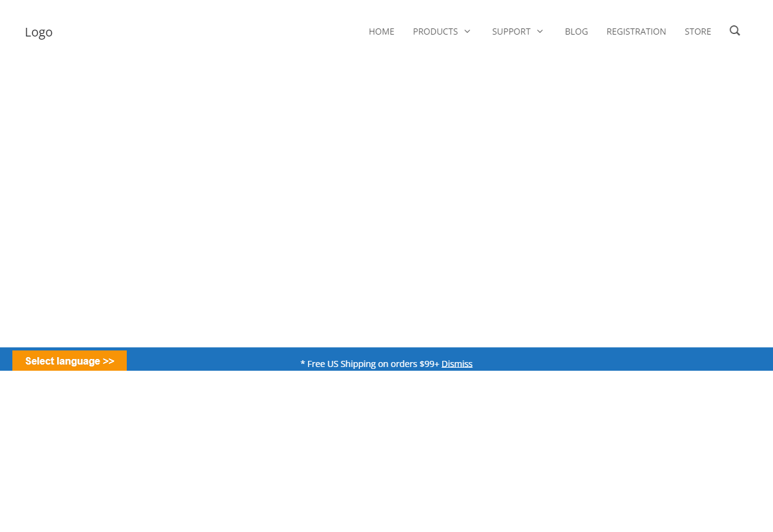773x532 pixels.
Task: Expand the Products submenu chevron
Action: 468,32
